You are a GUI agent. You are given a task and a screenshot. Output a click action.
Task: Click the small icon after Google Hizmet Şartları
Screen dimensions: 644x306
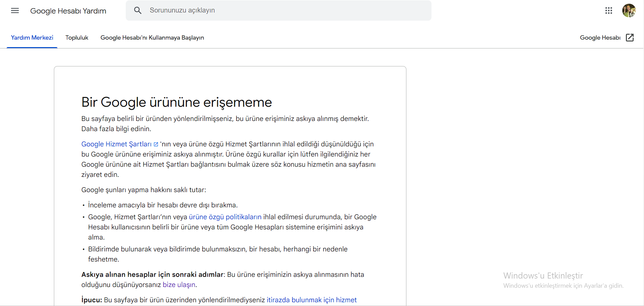coord(156,144)
